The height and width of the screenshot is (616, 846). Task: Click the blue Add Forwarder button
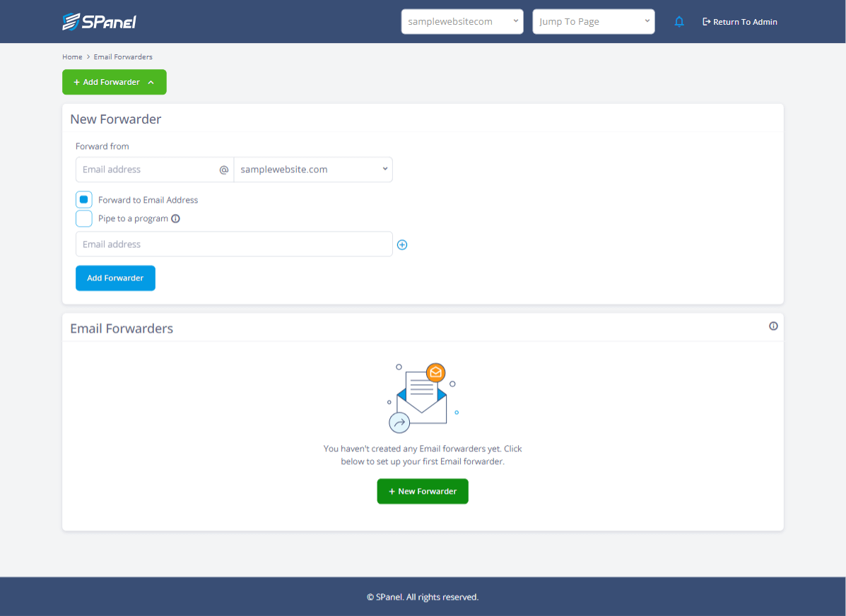pos(115,278)
